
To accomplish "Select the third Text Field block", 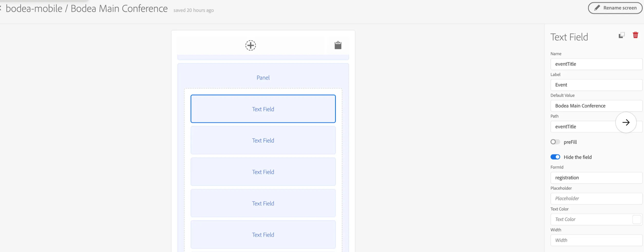I will coord(263,172).
